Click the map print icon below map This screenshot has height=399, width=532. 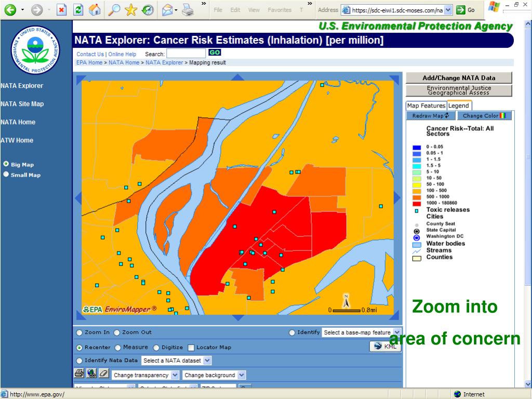point(79,373)
